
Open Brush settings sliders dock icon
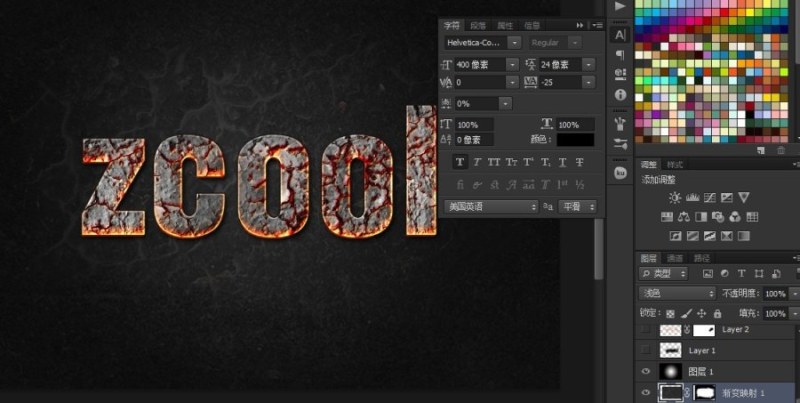click(x=620, y=144)
